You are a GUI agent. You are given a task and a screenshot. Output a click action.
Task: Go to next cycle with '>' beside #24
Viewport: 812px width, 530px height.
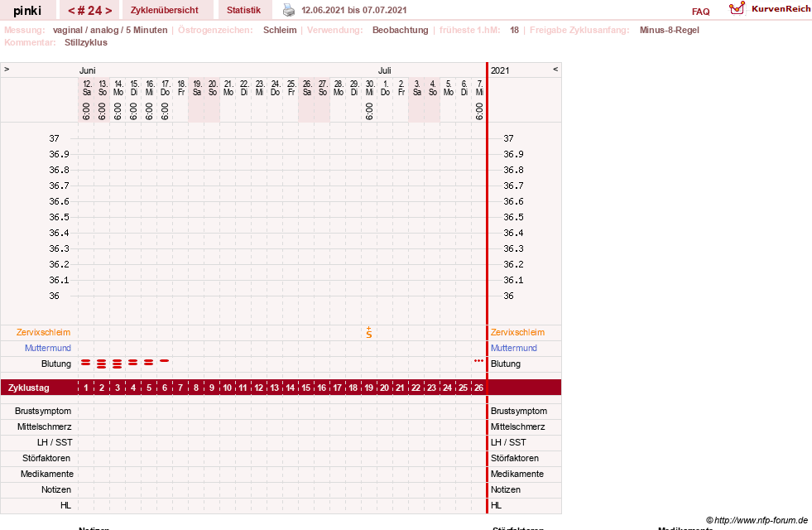pyautogui.click(x=108, y=11)
